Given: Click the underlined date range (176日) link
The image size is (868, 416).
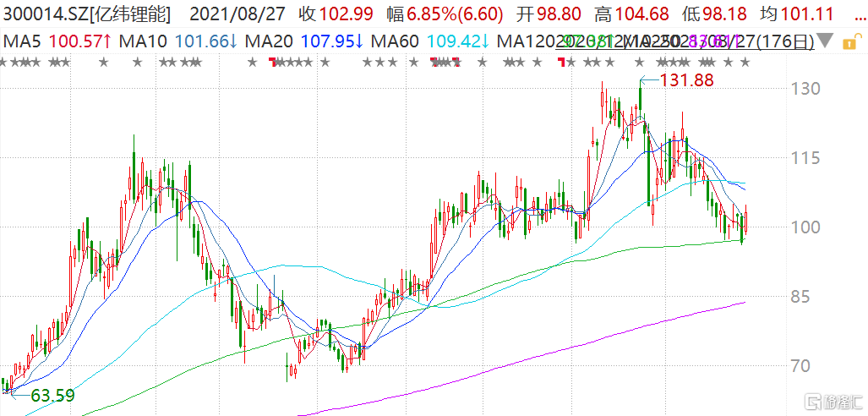Looking at the screenshot, I should coord(685,41).
